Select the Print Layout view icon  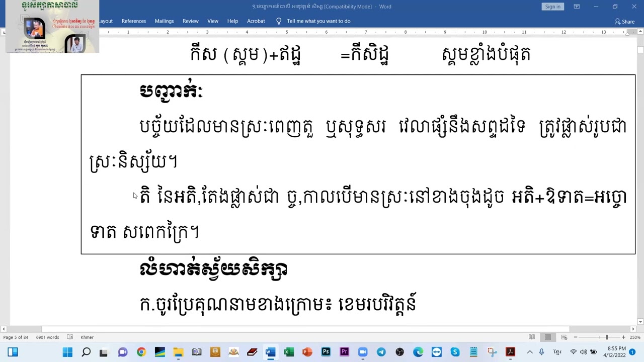pyautogui.click(x=548, y=337)
